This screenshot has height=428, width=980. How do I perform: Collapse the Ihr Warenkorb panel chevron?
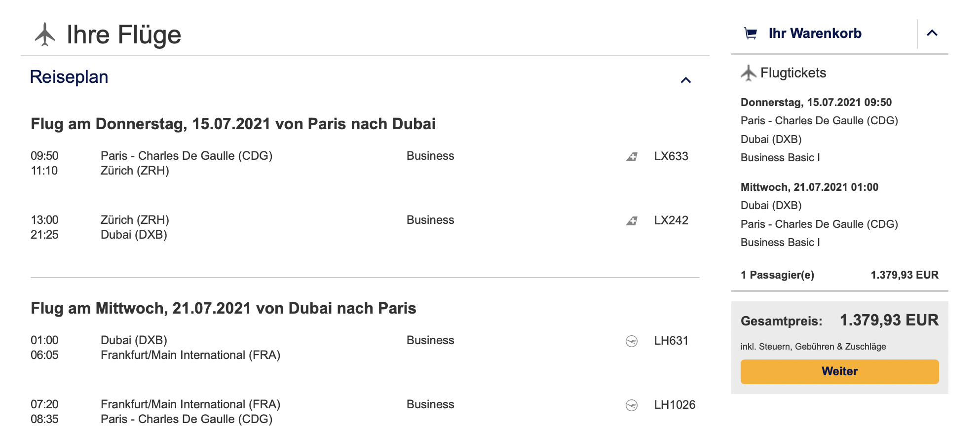point(932,33)
